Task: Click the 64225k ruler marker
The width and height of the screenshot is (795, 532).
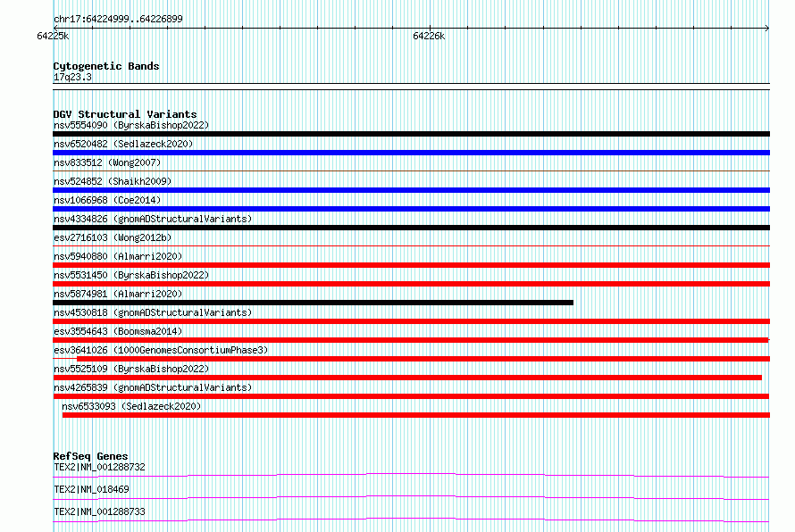Action: (x=53, y=36)
